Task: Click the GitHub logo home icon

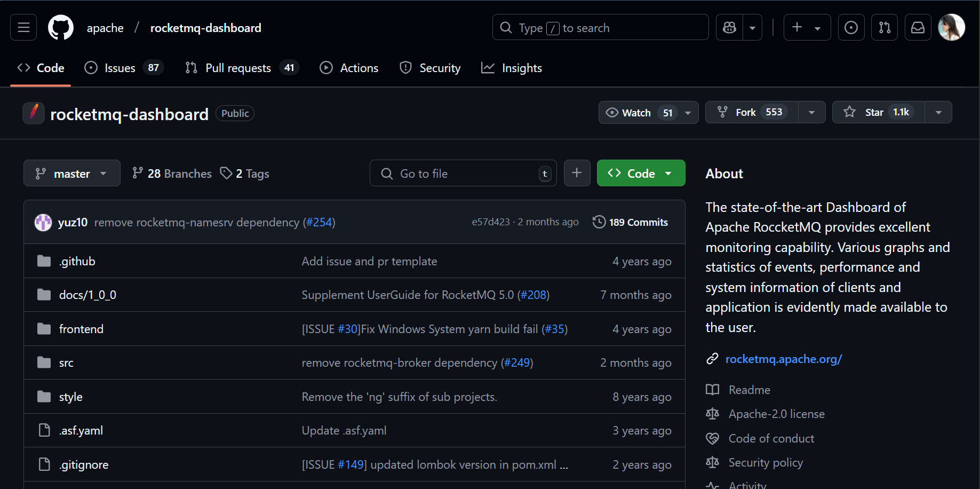Action: pos(61,27)
